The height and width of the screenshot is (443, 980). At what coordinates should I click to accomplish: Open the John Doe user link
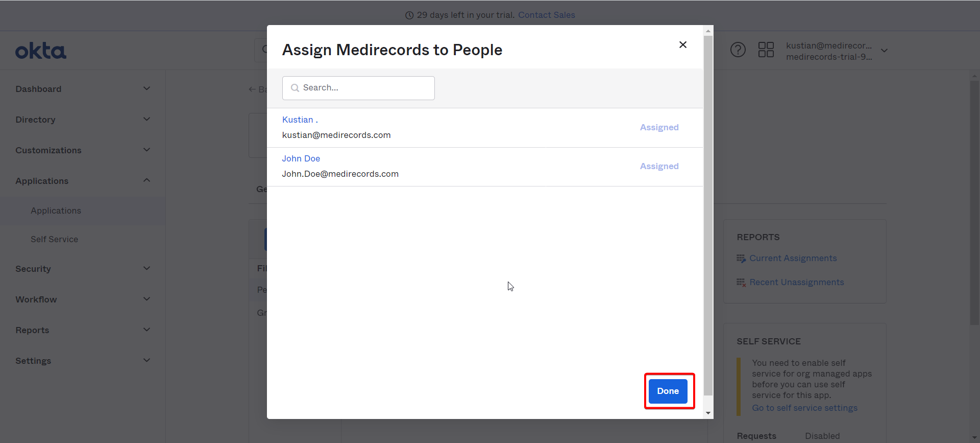pyautogui.click(x=301, y=158)
